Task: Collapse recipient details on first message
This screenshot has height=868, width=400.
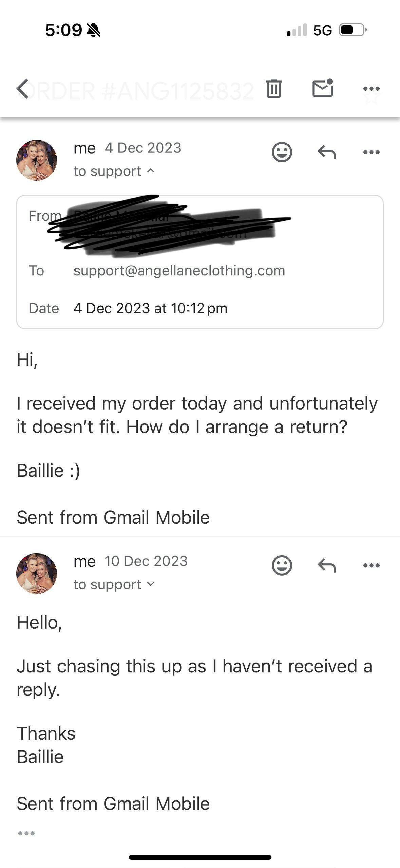Action: tap(151, 171)
